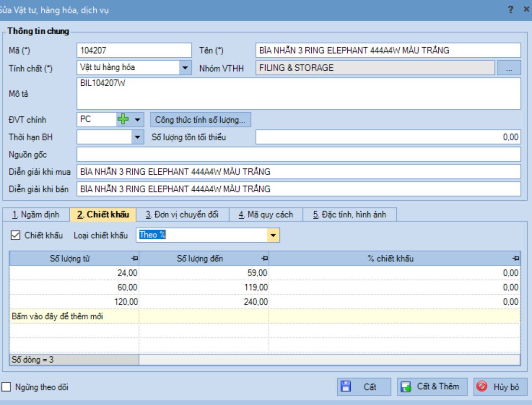Open the 5. Đặc tính, hình ảnh tab

pos(350,215)
